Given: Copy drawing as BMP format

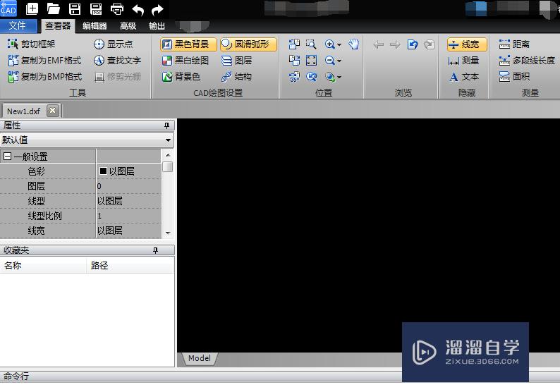Looking at the screenshot, I should click(45, 76).
